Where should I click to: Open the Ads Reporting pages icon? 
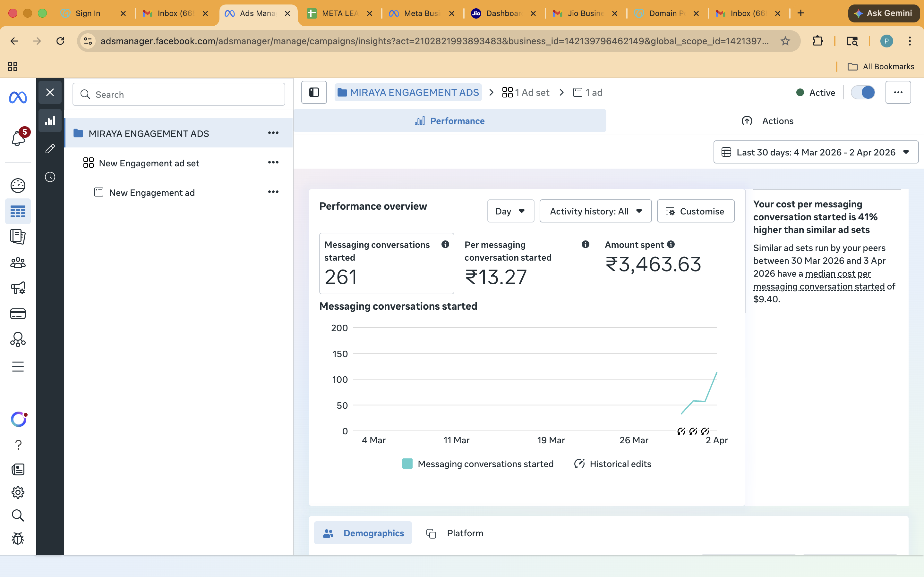(18, 237)
